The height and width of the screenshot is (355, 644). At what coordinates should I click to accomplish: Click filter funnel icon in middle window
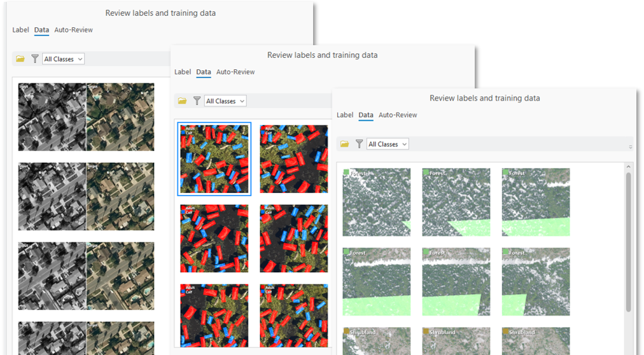pos(197,101)
